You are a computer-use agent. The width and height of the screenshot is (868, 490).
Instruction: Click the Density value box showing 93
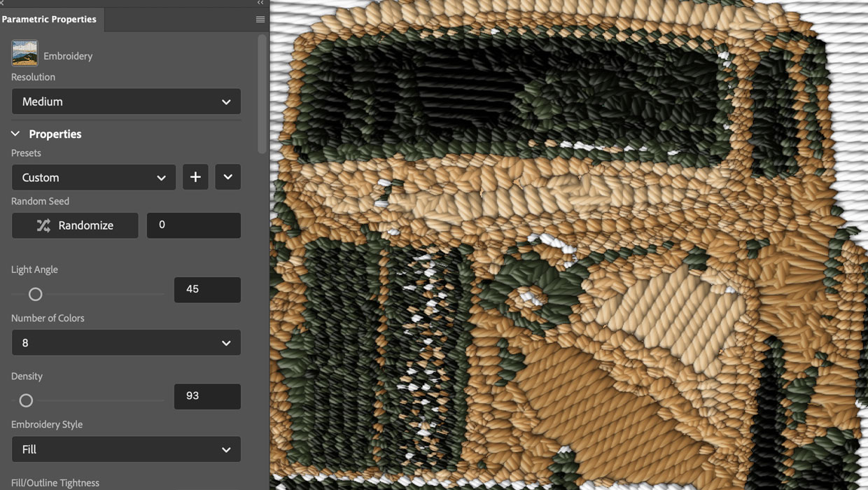tap(207, 396)
